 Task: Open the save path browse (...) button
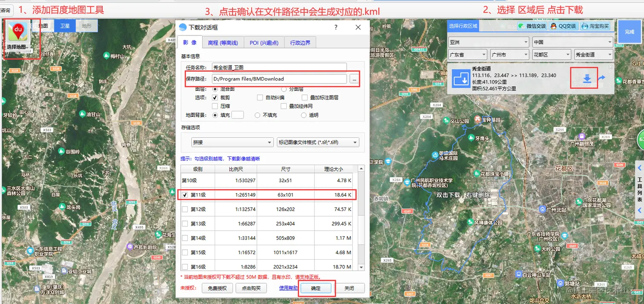point(354,79)
